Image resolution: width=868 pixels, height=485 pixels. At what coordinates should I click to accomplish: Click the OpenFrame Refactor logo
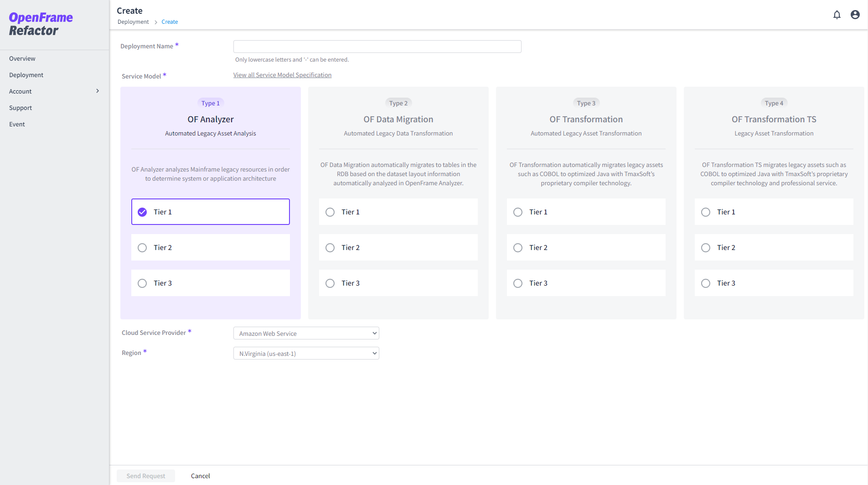(x=41, y=24)
